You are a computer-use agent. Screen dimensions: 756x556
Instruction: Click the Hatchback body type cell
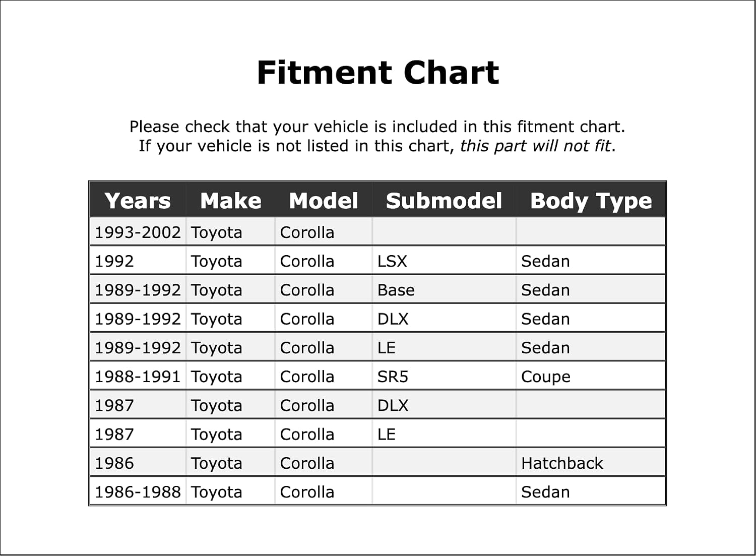click(x=591, y=463)
